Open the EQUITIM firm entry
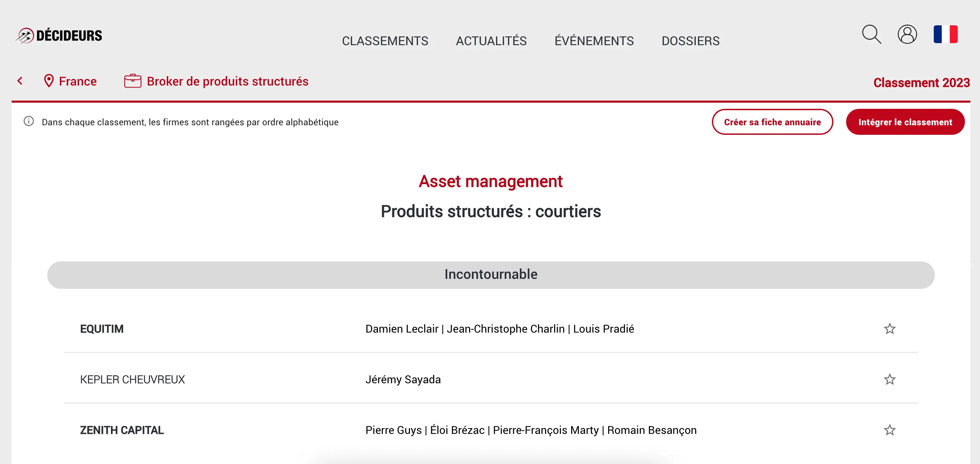This screenshot has width=980, height=464. click(x=102, y=328)
